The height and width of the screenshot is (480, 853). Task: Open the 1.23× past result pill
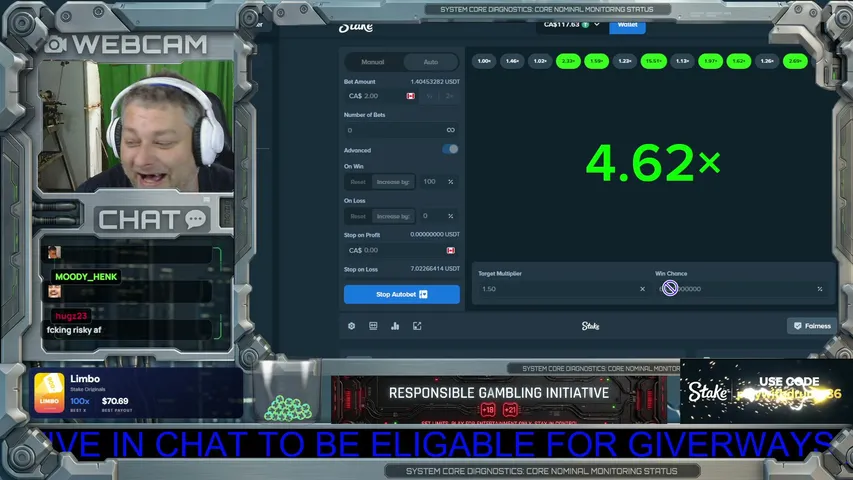[625, 61]
